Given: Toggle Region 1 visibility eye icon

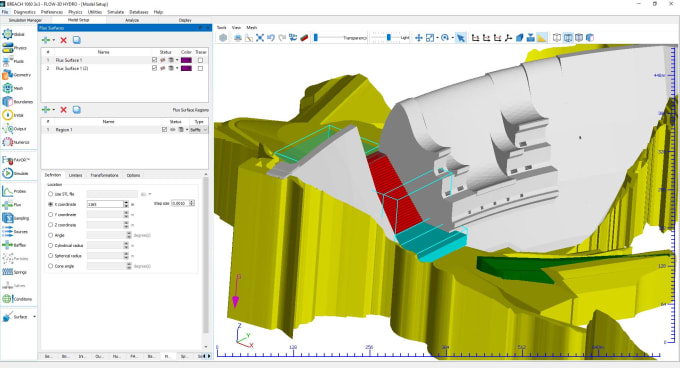Looking at the screenshot, I should coord(173,130).
